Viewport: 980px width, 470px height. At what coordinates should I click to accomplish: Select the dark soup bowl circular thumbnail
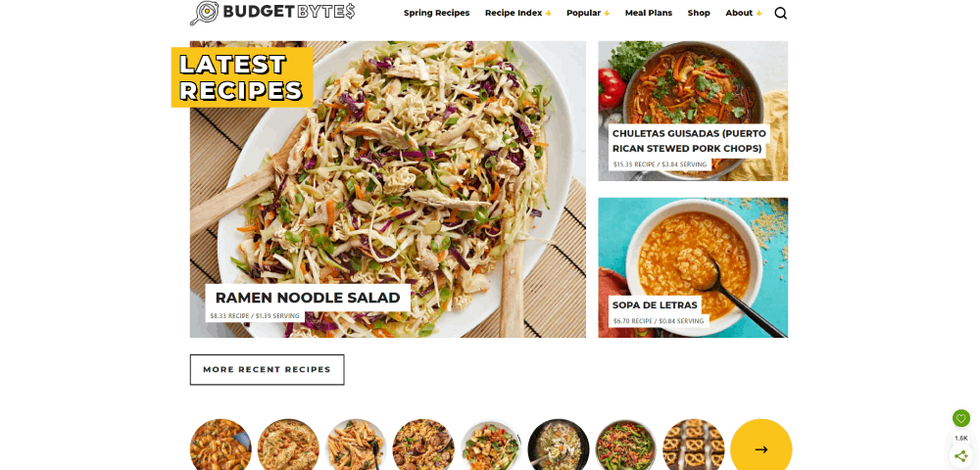coord(559,446)
